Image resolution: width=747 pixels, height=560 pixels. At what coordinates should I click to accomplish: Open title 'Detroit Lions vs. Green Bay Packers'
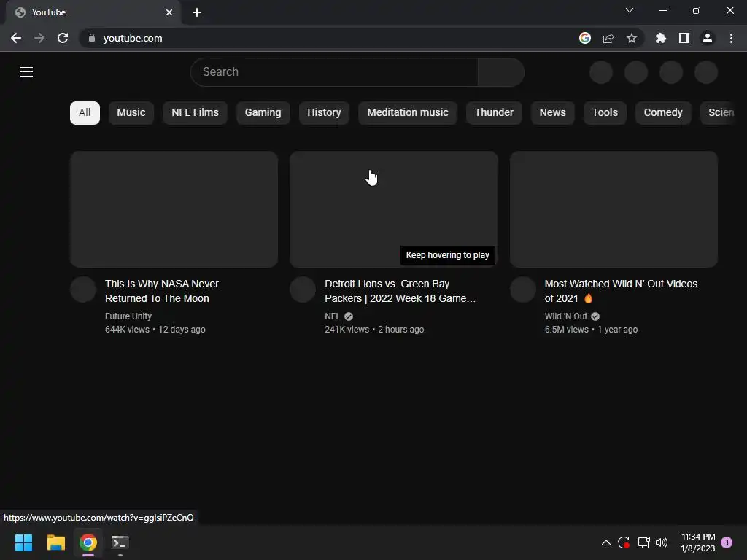pos(400,291)
